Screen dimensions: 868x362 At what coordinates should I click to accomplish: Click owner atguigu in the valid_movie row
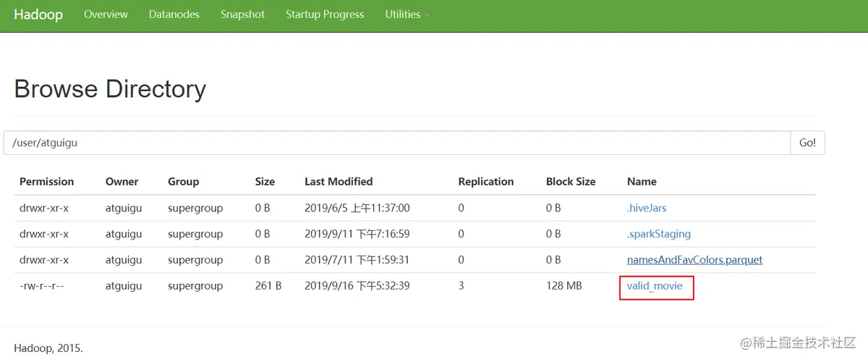125,286
